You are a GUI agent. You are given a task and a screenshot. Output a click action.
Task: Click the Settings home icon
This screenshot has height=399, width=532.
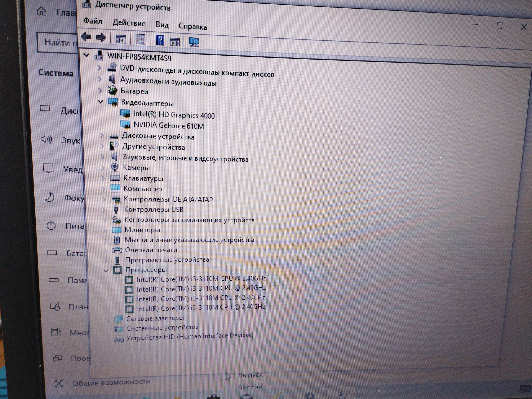(42, 11)
